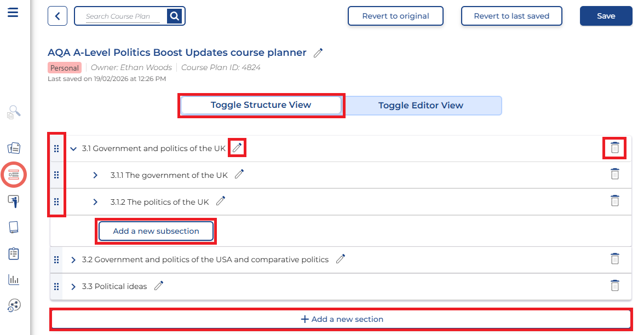Expand 3.1.1 The government of the UK
The height and width of the screenshot is (335, 644).
pyautogui.click(x=95, y=175)
